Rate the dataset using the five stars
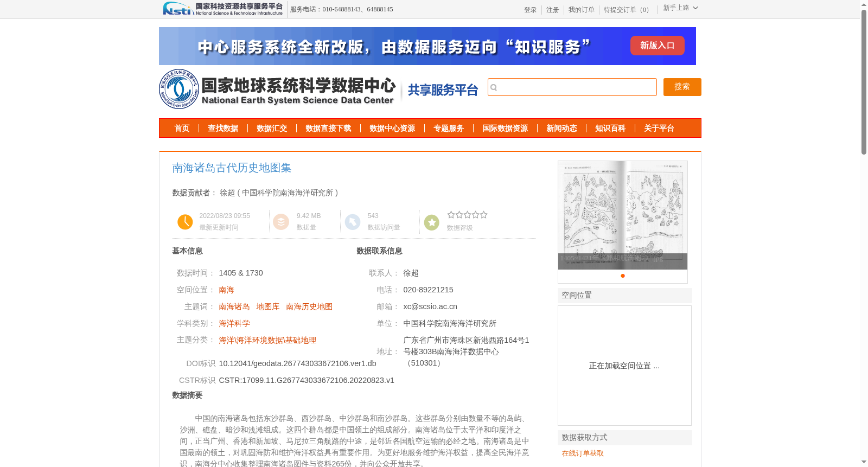Image resolution: width=868 pixels, height=467 pixels. tap(467, 215)
